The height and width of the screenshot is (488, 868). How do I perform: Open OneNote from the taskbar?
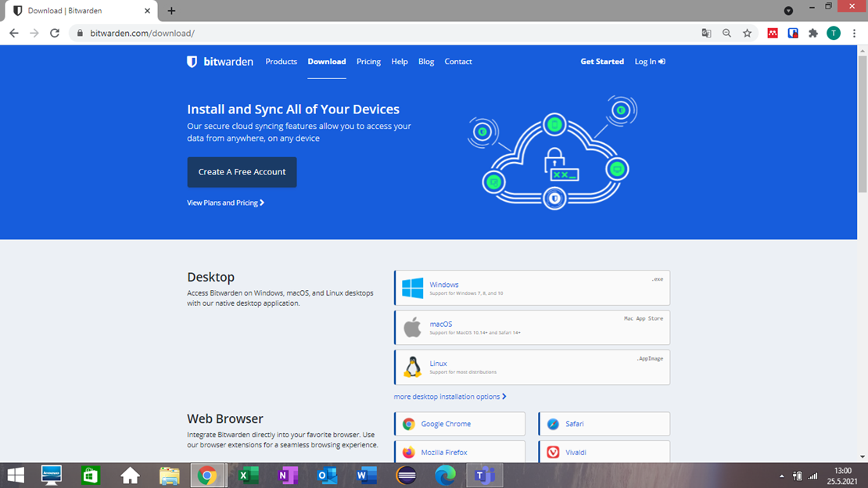pos(288,475)
